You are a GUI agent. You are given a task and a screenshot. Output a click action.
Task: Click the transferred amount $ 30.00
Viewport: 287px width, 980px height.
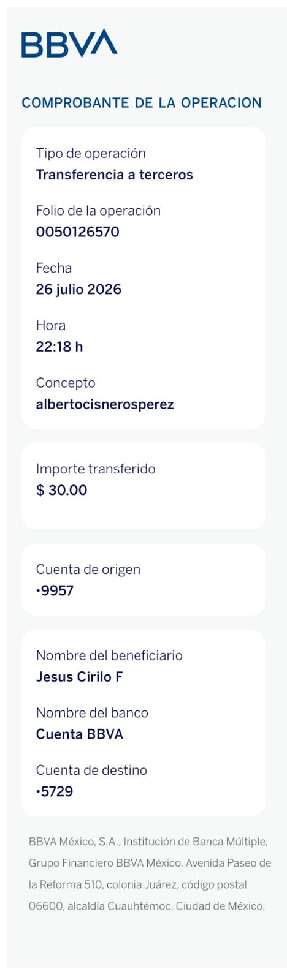click(x=61, y=491)
